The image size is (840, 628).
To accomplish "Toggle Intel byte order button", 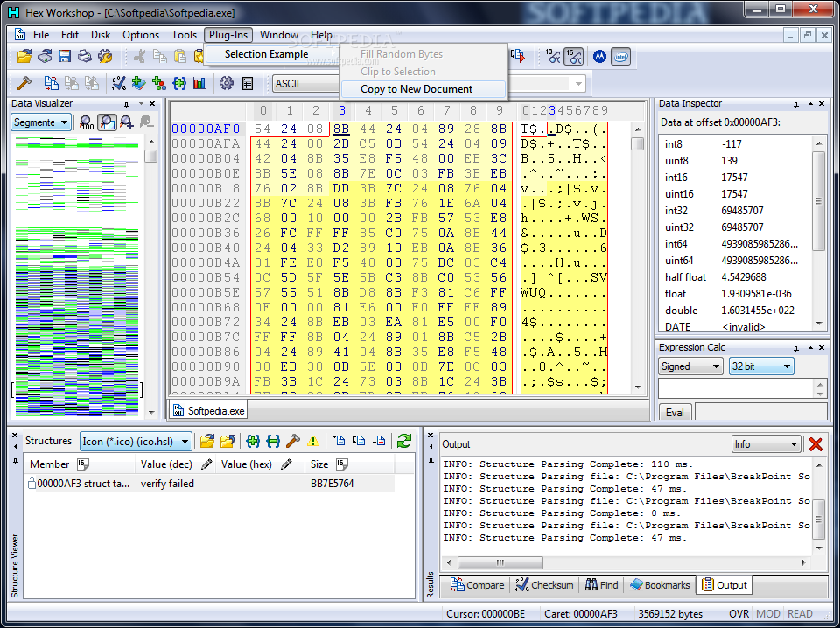I will [x=620, y=57].
